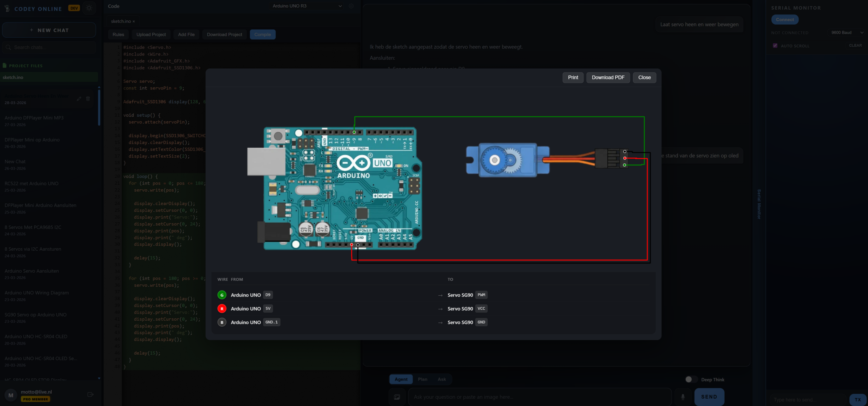Uncheck the Auto Scroll checkbox
Screen dimensions: 868x406
775,46
